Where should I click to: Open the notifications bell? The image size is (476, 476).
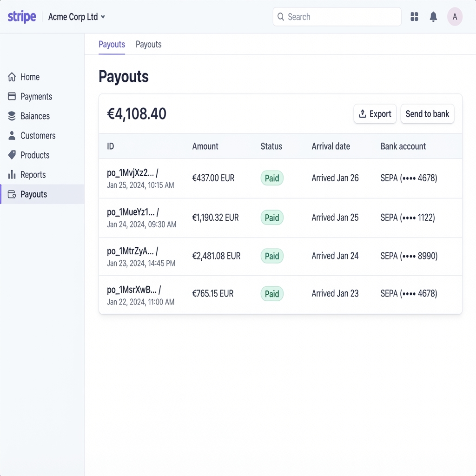434,17
